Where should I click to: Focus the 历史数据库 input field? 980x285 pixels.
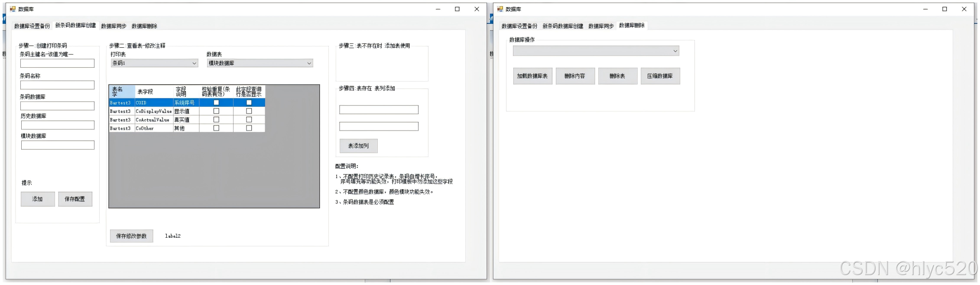[58, 125]
